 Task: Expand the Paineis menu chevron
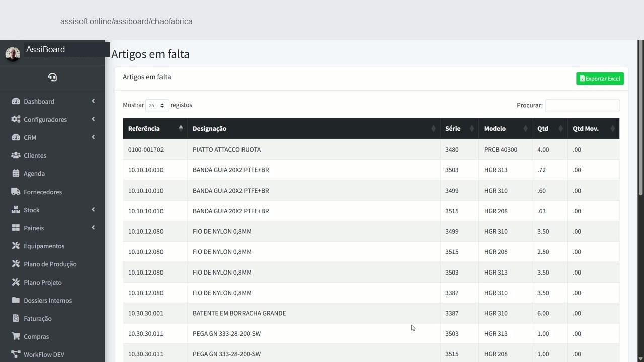click(x=93, y=228)
